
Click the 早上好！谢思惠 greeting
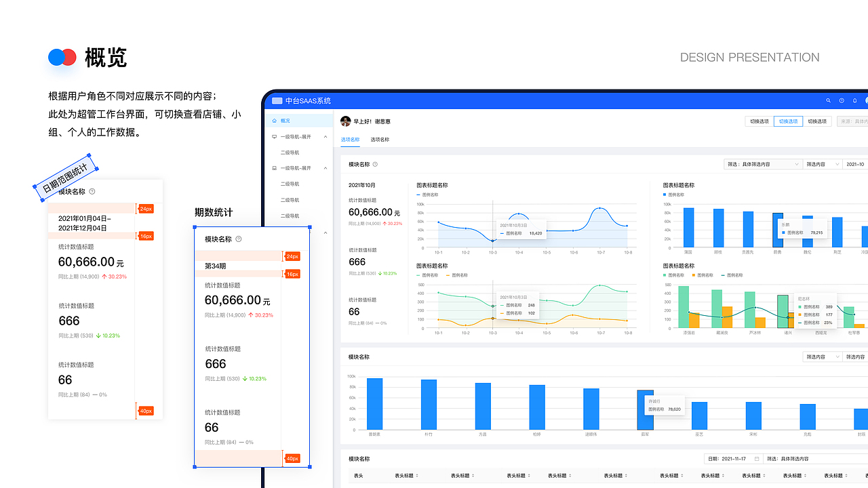372,121
